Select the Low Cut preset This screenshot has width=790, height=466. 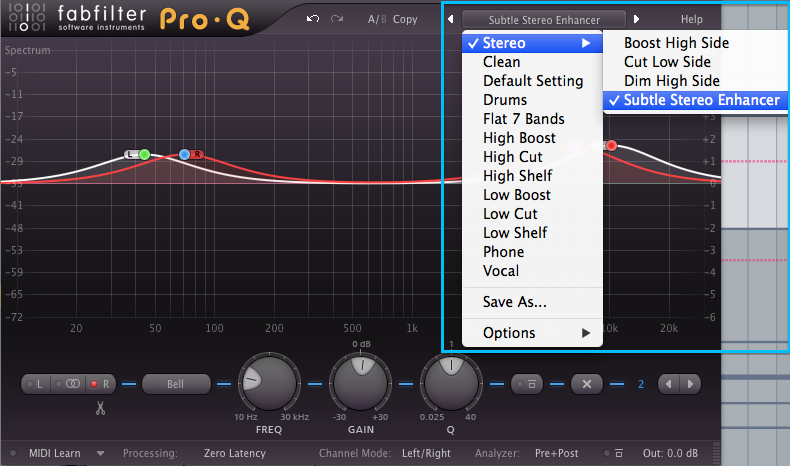click(532, 214)
